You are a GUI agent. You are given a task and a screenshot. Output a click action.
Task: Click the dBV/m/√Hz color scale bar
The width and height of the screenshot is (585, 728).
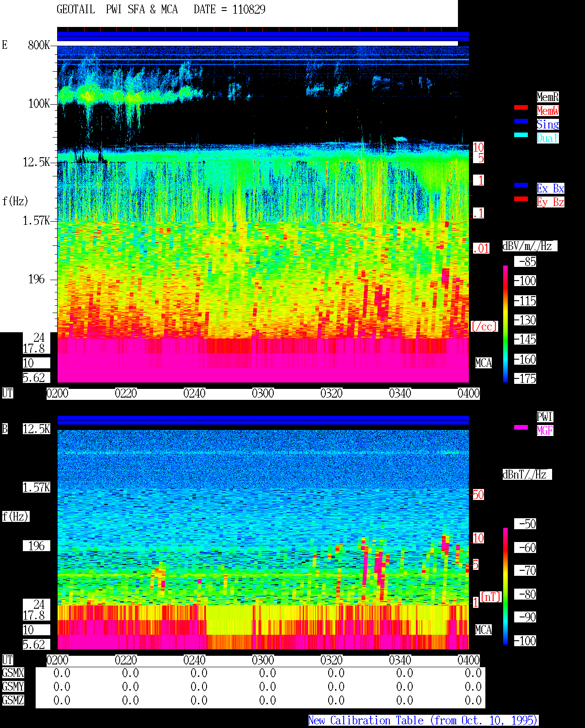click(x=505, y=324)
